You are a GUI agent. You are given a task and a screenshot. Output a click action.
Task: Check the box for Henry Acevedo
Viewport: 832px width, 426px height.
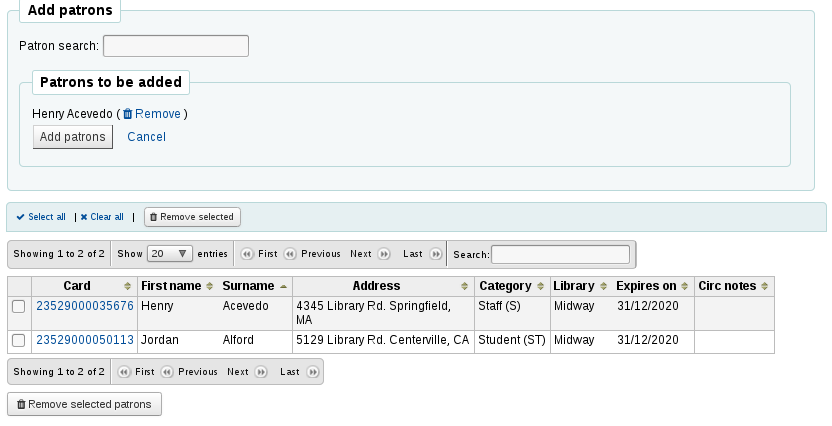[19, 307]
